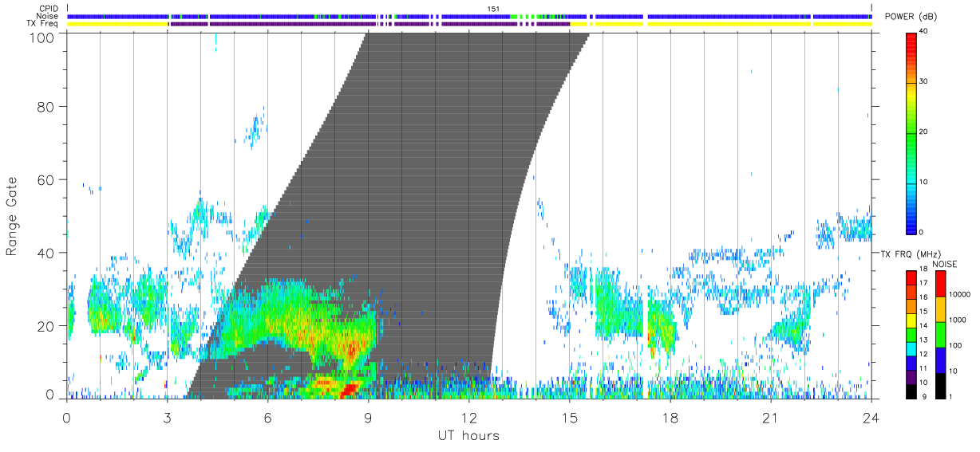This screenshot has height=452, width=980.
Task: Click the 17 label on TX FRQ legend
Action: click(924, 283)
